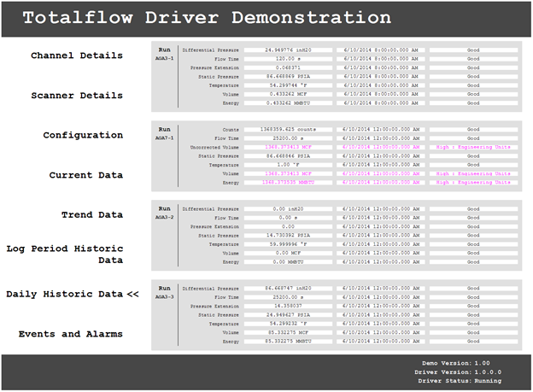Click High Engineering Units quality for Uncorrected Volume
Screen dimensions: 533x392
473,147
